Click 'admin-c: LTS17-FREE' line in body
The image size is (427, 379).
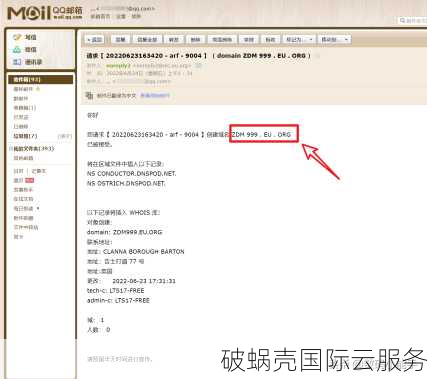click(118, 300)
